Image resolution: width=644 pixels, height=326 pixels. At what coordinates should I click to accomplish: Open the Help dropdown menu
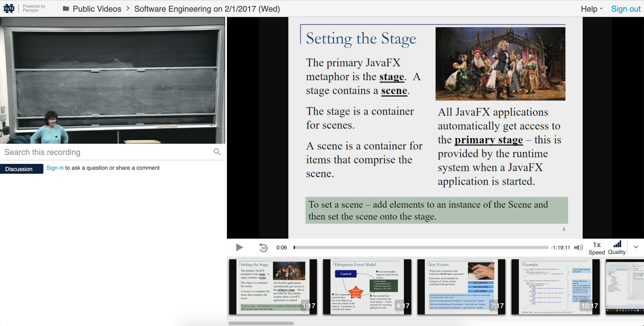pos(592,9)
